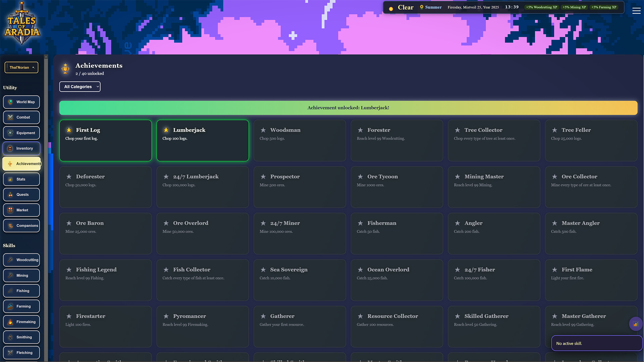Screen dimensions: 644x362
Task: Click the star icon on Lumberjack
Action: point(166,130)
